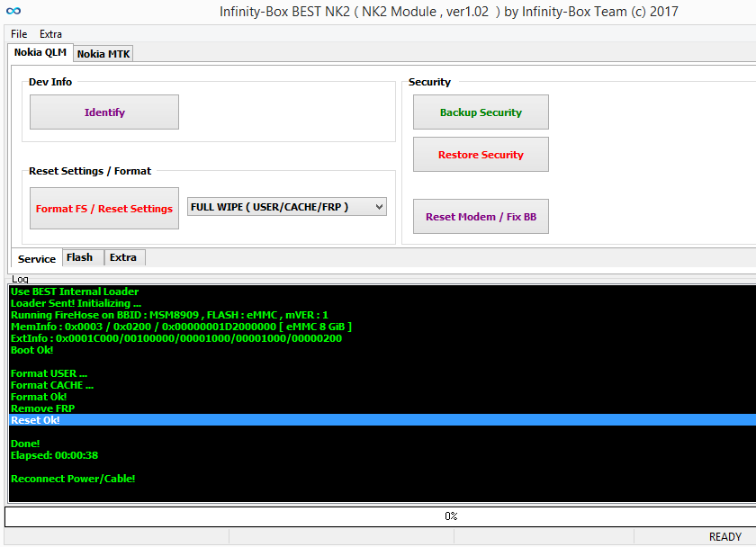Viewport: 756px width, 547px height.
Task: Select 'Elapsed: 00:00:38' log line
Action: (x=54, y=455)
